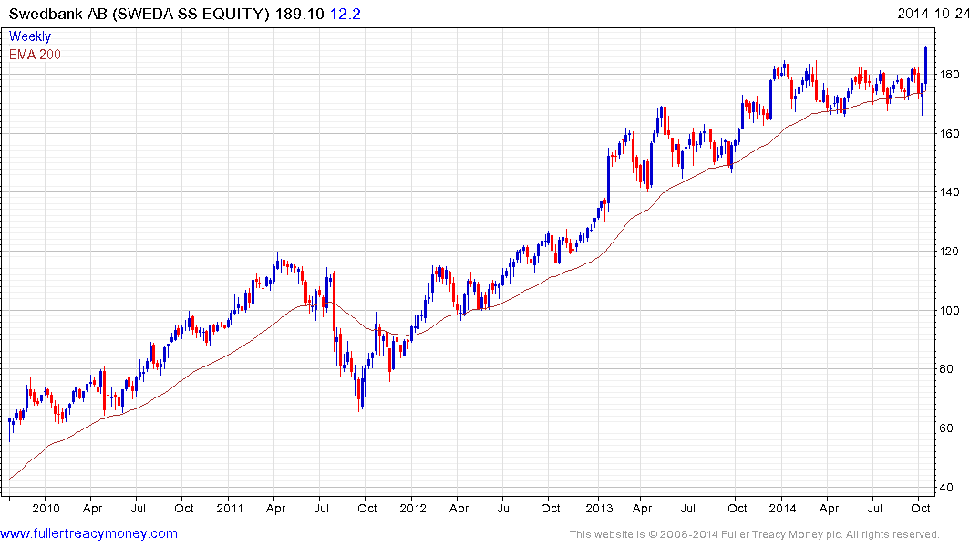Click the 80 price axis label
The width and height of the screenshot is (980, 547).
[x=946, y=369]
